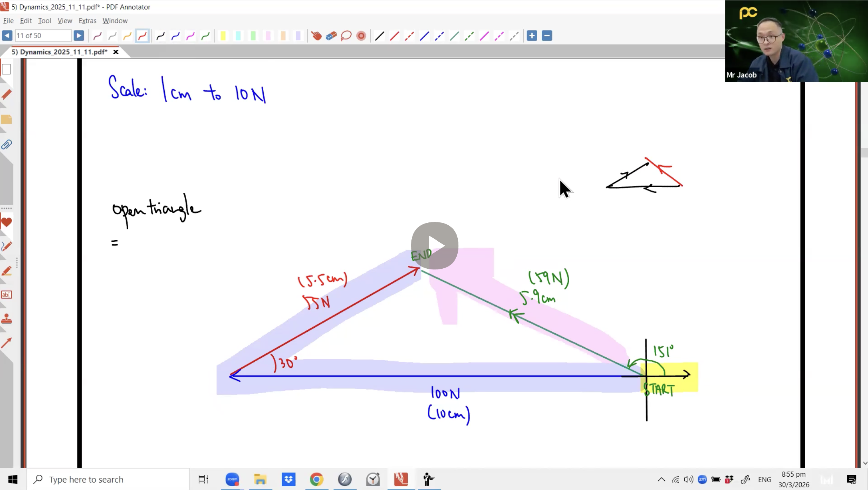
Task: Select the magenta pen preset
Action: (190, 36)
